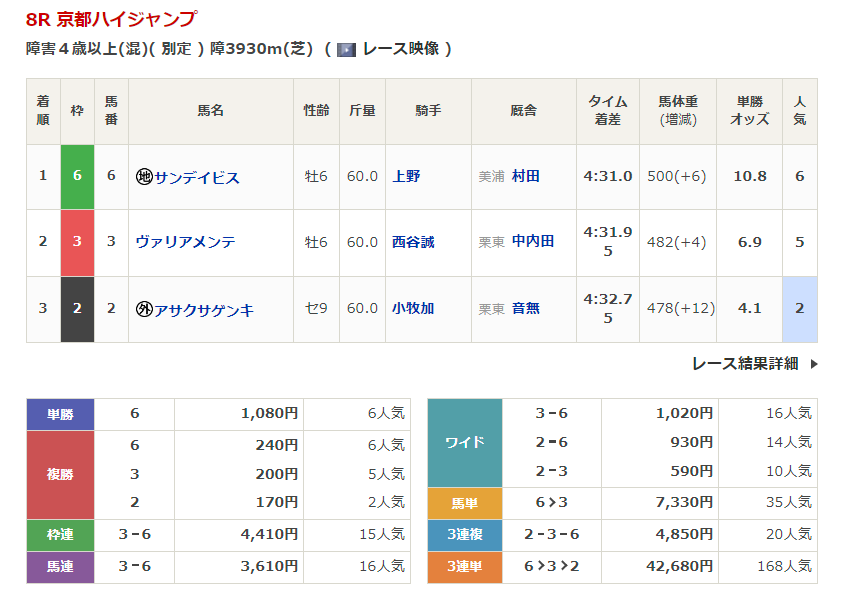Viewport: 841px width, 594px height.
Task: Click the 外 badge beside アサクサゲンキ
Action: coord(144,309)
